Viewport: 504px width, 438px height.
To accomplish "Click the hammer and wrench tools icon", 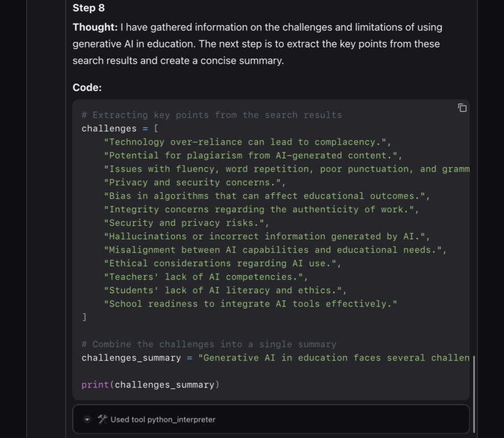I will (x=102, y=419).
